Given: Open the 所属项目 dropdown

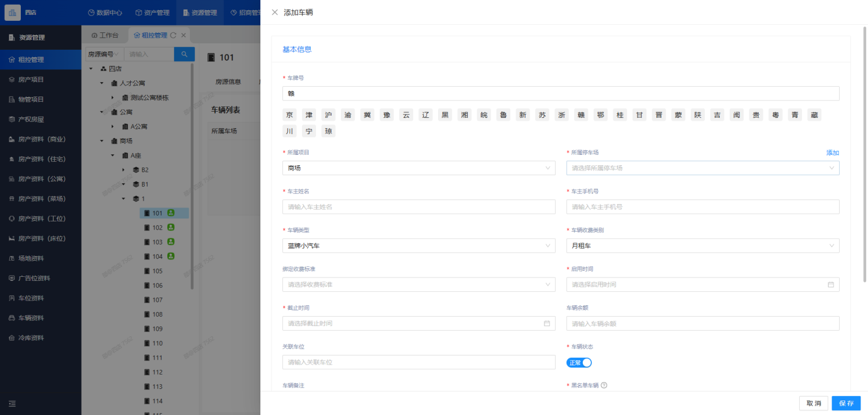Looking at the screenshot, I should pyautogui.click(x=419, y=168).
